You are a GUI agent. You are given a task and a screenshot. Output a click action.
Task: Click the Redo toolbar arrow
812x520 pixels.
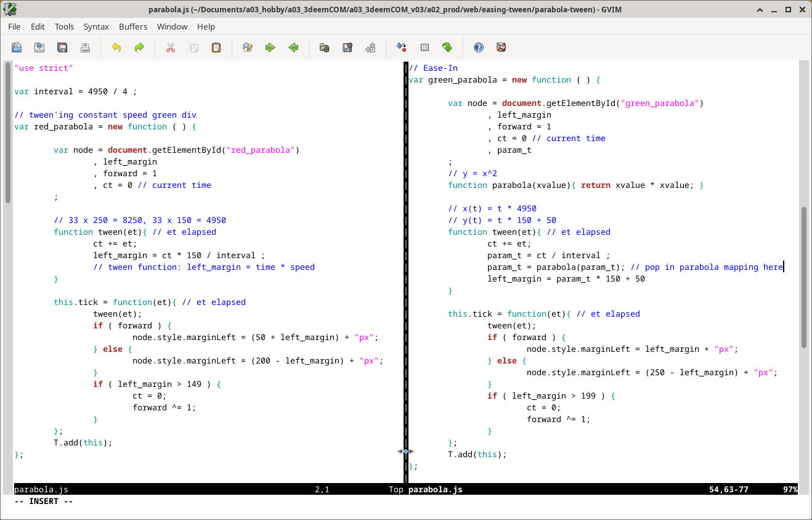pyautogui.click(x=139, y=47)
